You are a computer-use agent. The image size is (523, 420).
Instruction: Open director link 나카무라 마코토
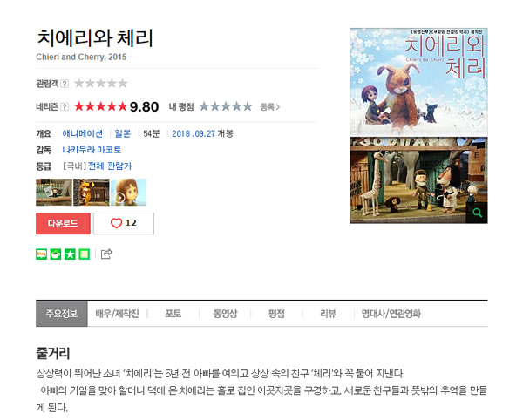92,150
